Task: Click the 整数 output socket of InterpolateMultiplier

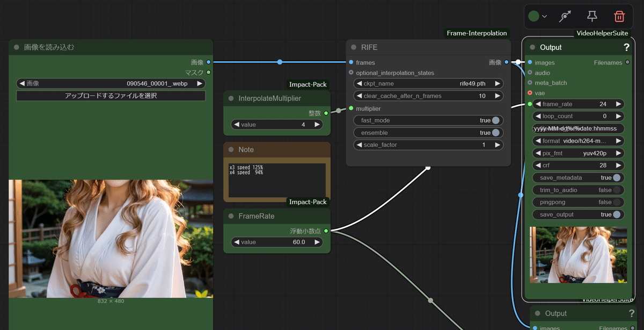Action: click(326, 113)
